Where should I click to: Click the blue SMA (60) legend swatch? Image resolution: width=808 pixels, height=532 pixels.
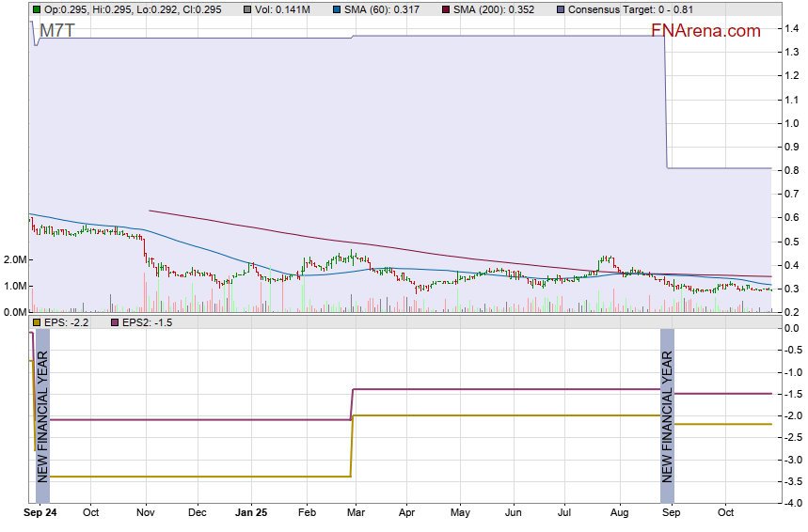335,9
